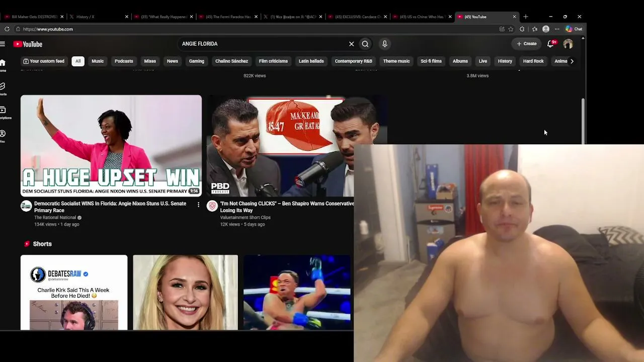
Task: Filter feed by Contemporary R&B chip
Action: [x=354, y=61]
